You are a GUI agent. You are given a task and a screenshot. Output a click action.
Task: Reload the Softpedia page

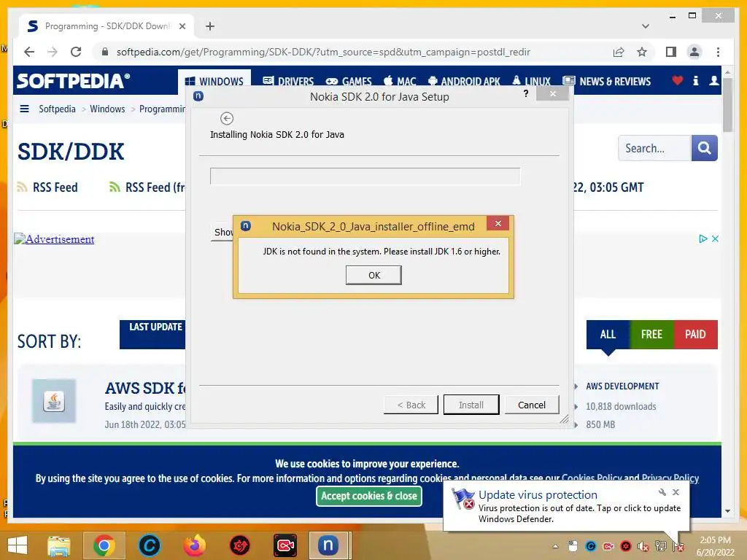pos(76,52)
